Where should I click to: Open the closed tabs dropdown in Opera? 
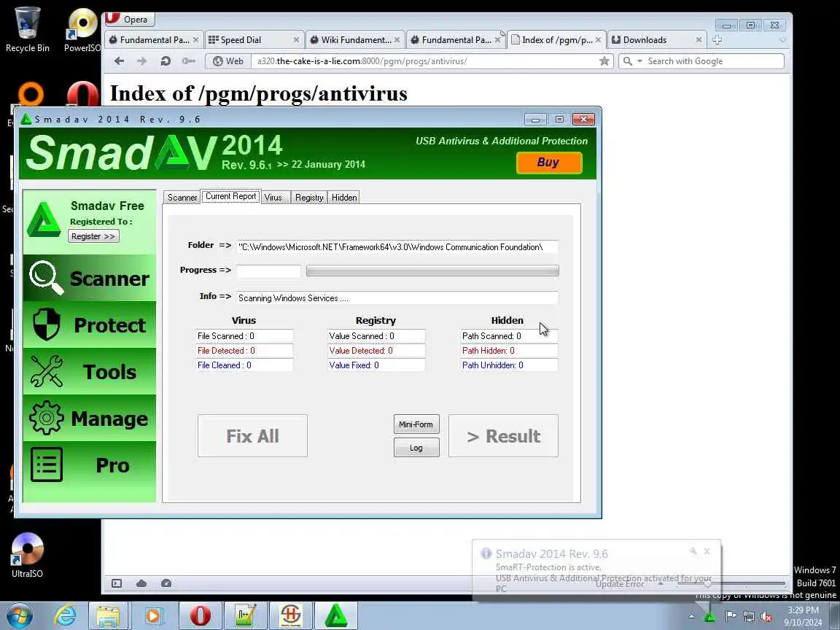point(782,39)
